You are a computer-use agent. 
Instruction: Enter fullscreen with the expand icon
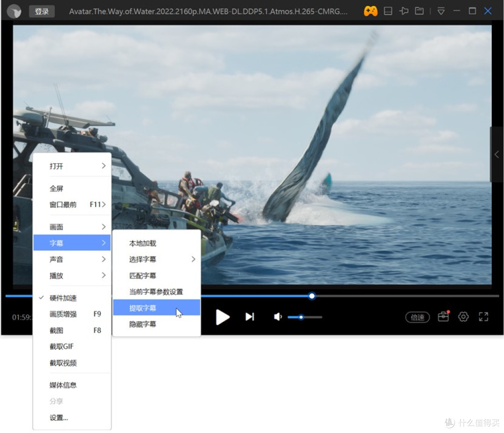click(x=483, y=317)
